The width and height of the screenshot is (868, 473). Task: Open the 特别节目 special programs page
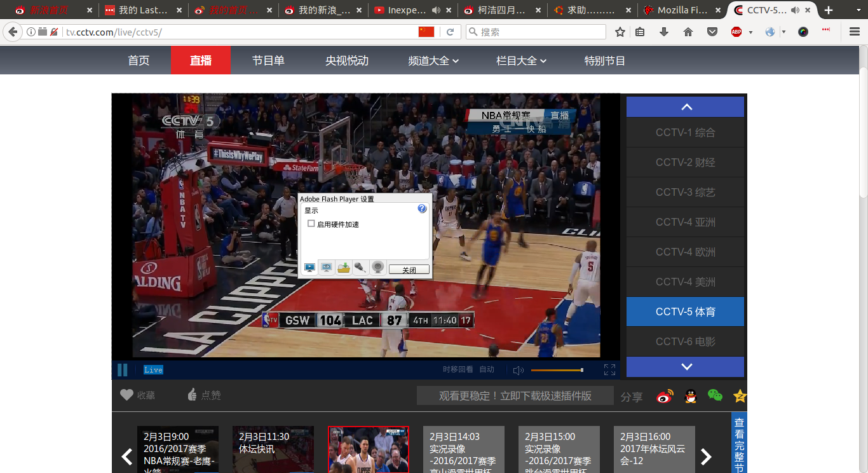pyautogui.click(x=605, y=60)
